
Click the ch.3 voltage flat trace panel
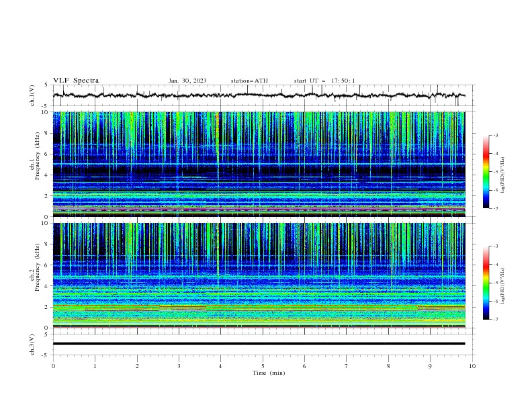pos(264,345)
